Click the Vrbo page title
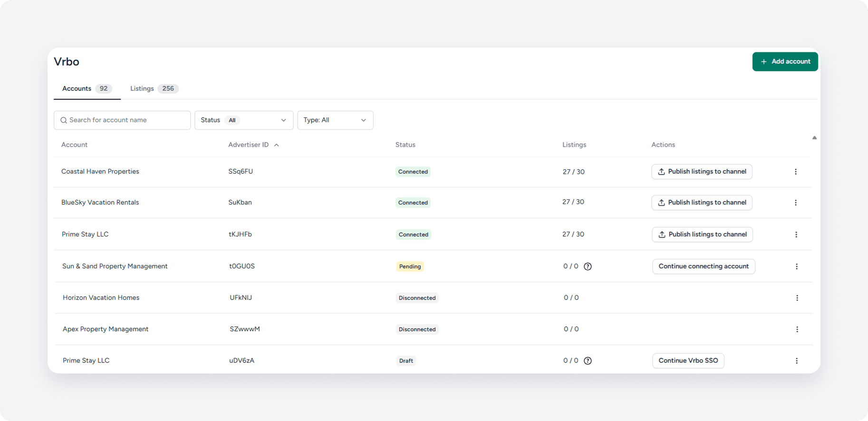The image size is (868, 421). tap(67, 61)
